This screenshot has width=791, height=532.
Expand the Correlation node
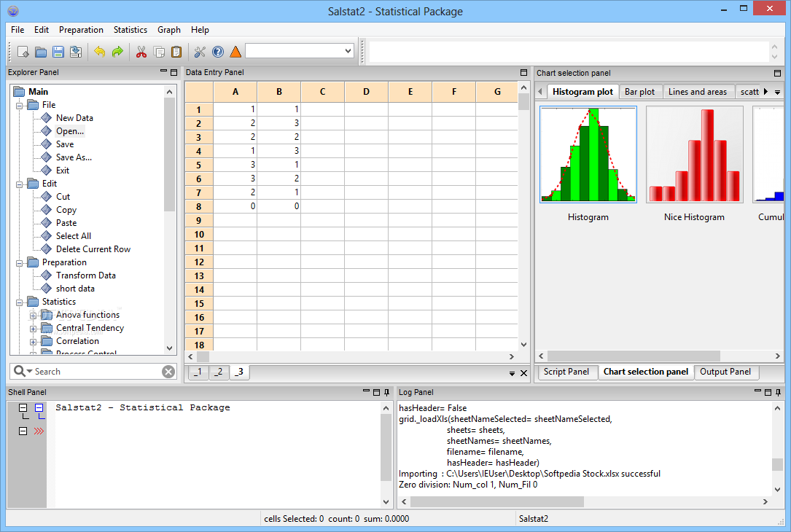[x=34, y=341]
